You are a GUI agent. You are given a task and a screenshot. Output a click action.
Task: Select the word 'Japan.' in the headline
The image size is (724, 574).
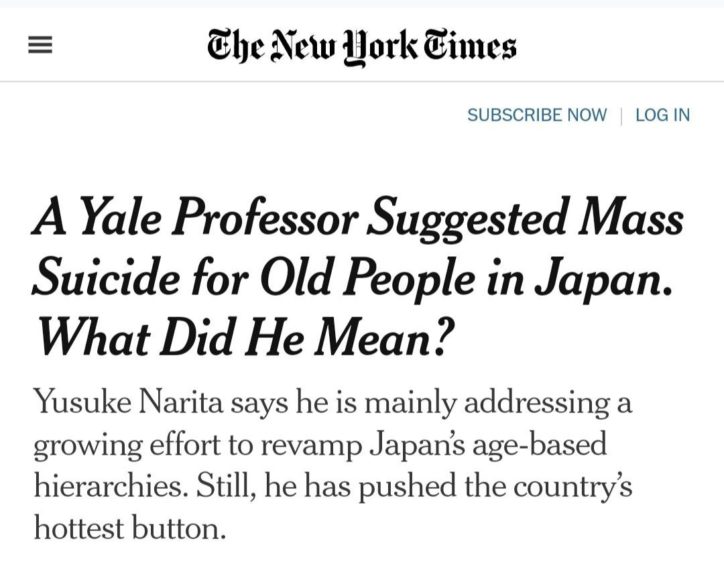pyautogui.click(x=603, y=279)
